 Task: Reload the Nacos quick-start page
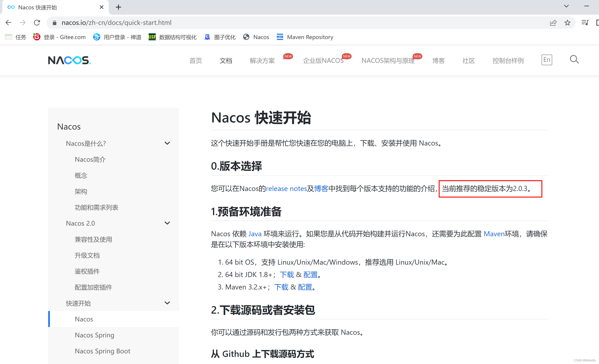coord(37,23)
